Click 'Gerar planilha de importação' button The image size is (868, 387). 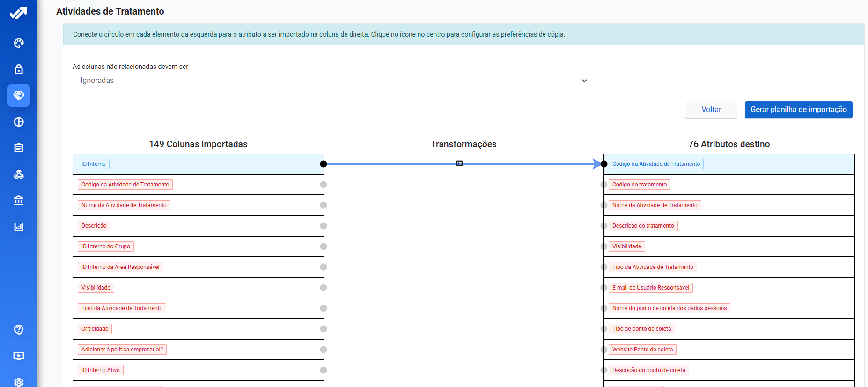[798, 110]
